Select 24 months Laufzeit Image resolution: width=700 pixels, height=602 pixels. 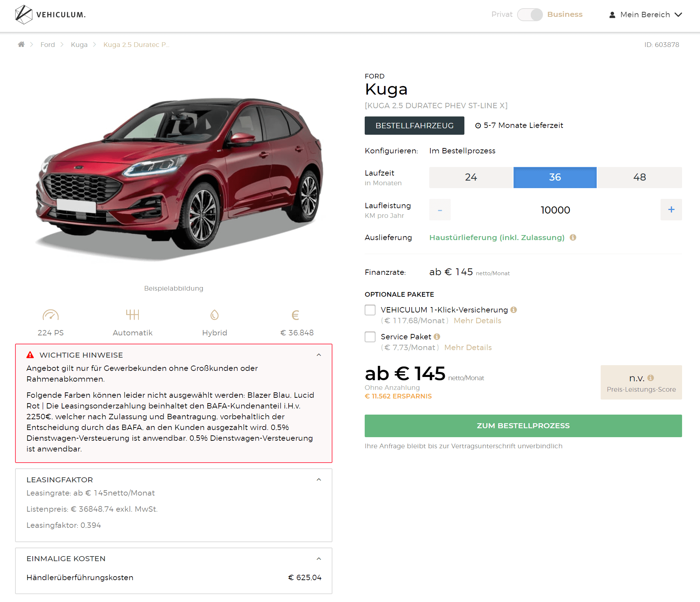coord(471,177)
